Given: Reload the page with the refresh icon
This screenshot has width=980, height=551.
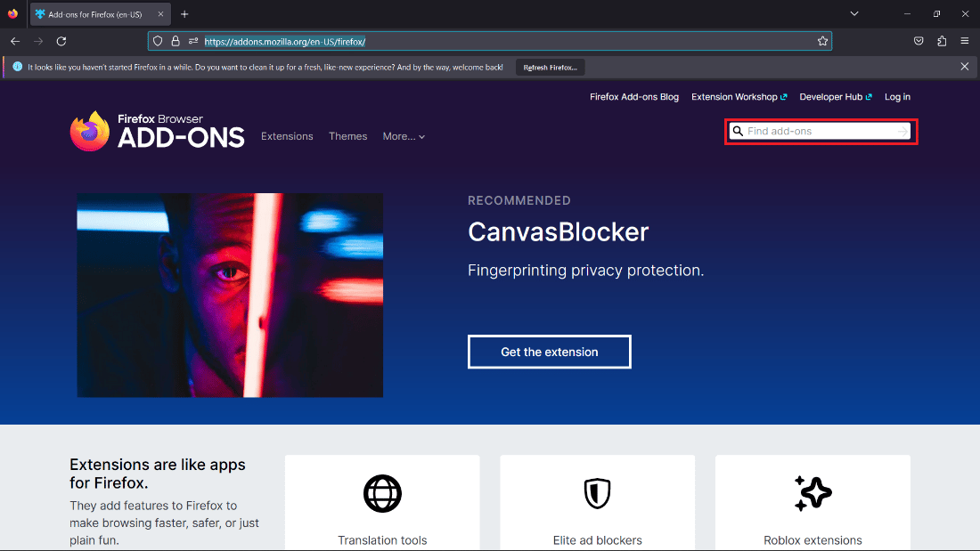Looking at the screenshot, I should click(x=61, y=41).
